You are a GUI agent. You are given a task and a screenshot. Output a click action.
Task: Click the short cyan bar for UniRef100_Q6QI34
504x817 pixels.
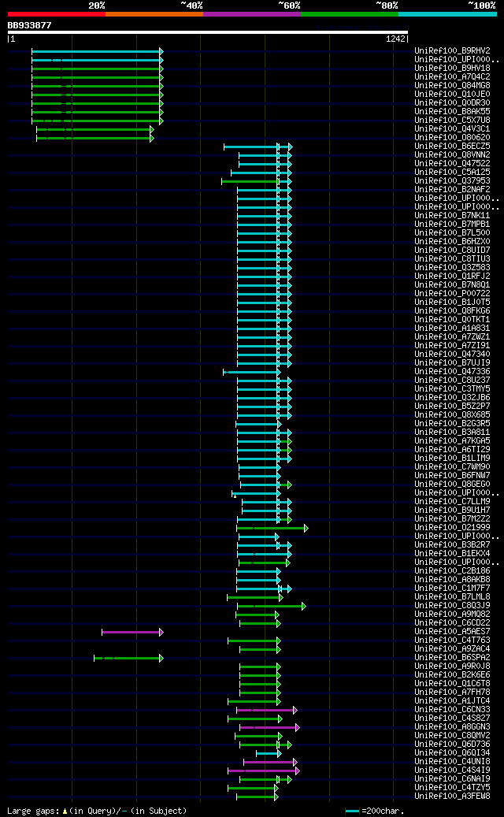269,753
